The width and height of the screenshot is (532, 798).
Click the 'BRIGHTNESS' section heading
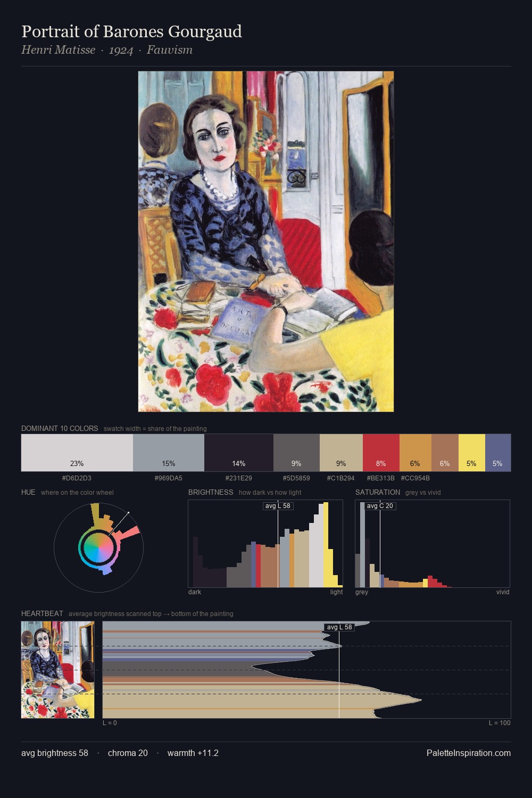click(x=211, y=492)
